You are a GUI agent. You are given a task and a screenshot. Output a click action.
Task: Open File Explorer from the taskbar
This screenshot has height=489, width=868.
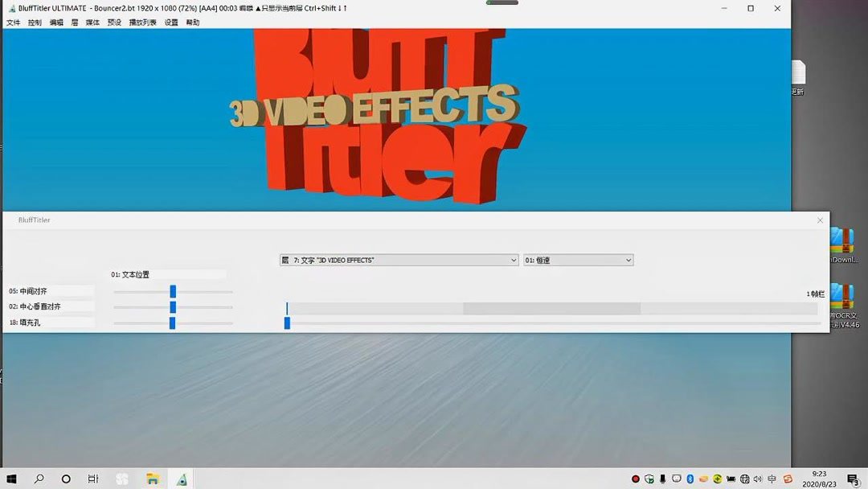pyautogui.click(x=152, y=478)
